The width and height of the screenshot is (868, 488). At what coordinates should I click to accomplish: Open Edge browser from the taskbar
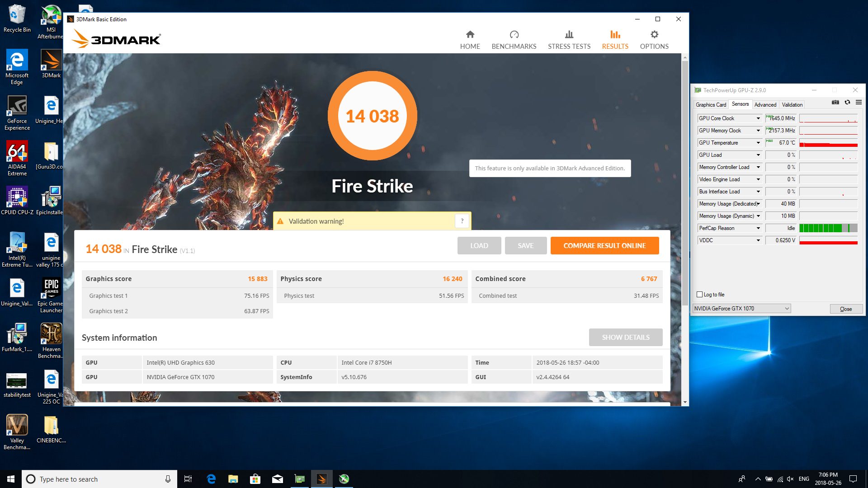(x=211, y=479)
